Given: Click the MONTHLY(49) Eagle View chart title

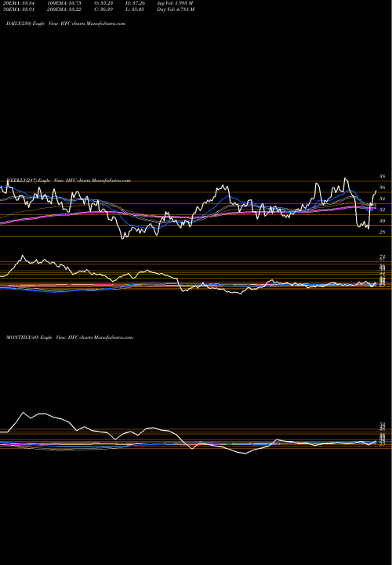Looking at the screenshot, I should 70,337.
